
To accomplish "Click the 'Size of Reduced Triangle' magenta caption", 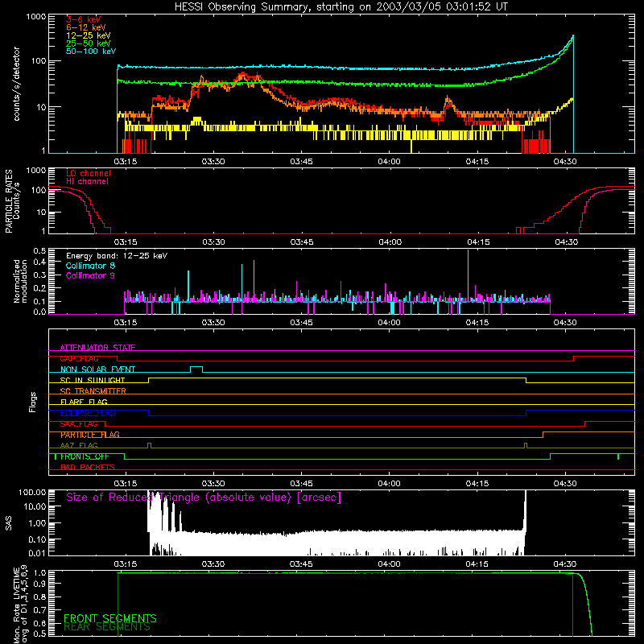I will [204, 497].
